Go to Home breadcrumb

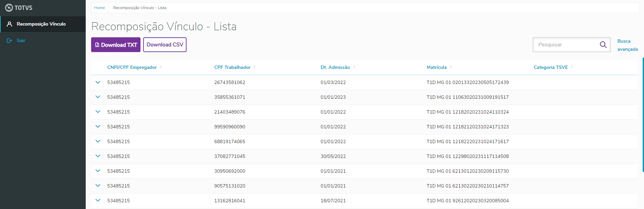pyautogui.click(x=99, y=8)
